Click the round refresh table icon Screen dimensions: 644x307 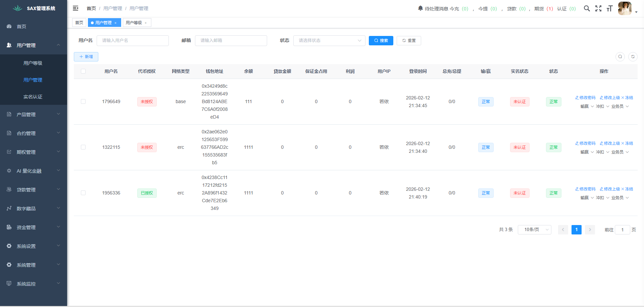click(633, 57)
